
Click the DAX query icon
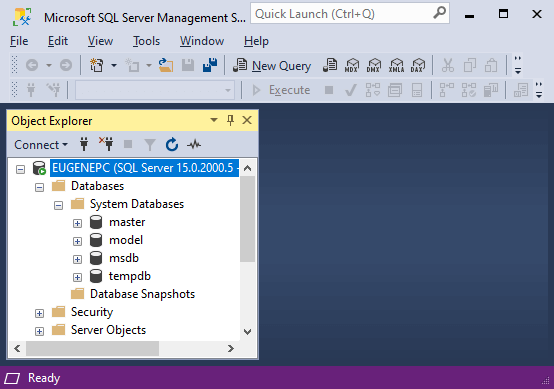[418, 65]
